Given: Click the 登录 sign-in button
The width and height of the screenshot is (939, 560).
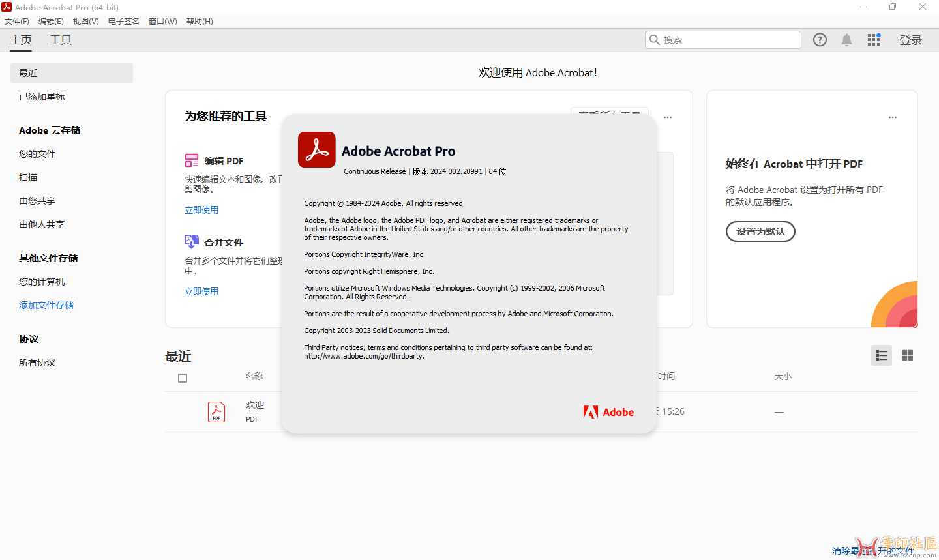Looking at the screenshot, I should tap(911, 40).
